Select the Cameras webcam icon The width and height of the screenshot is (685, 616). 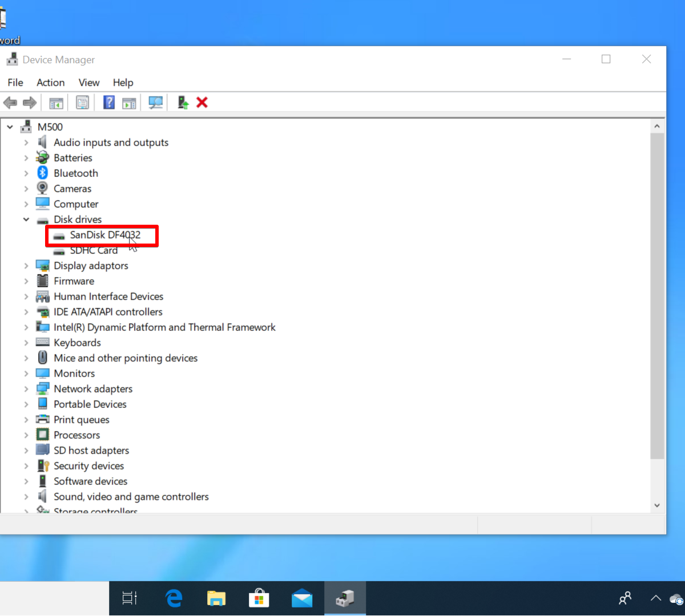coord(43,188)
